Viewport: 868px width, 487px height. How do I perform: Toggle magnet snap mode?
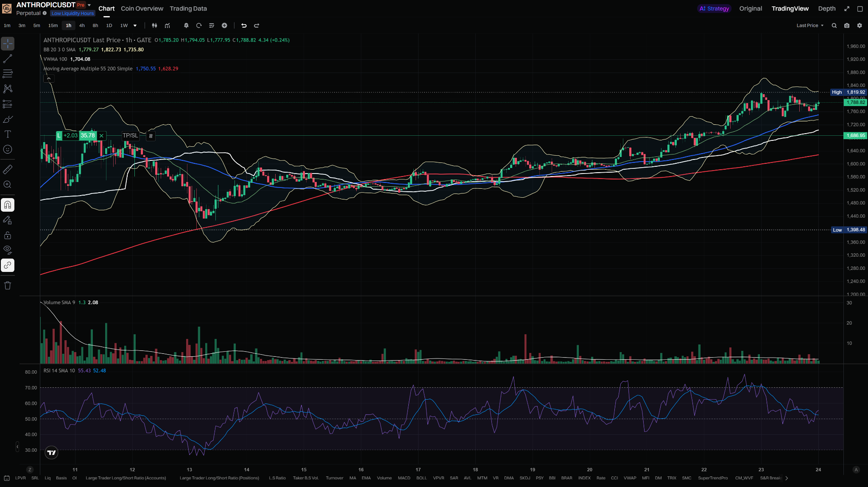tap(8, 205)
